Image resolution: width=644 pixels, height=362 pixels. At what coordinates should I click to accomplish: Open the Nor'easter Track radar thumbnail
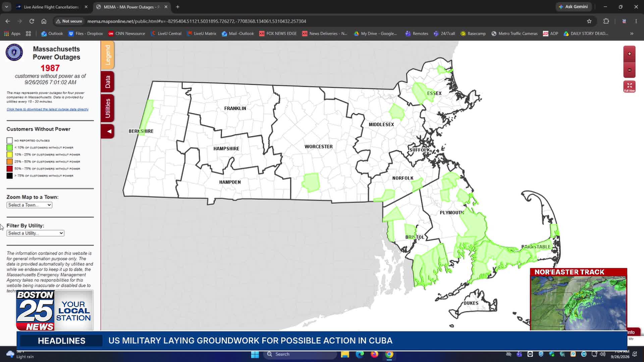[578, 299]
